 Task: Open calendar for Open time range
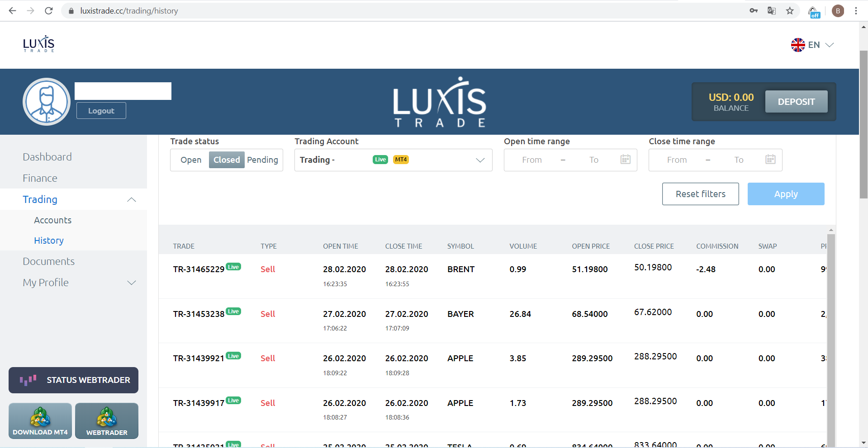point(626,159)
